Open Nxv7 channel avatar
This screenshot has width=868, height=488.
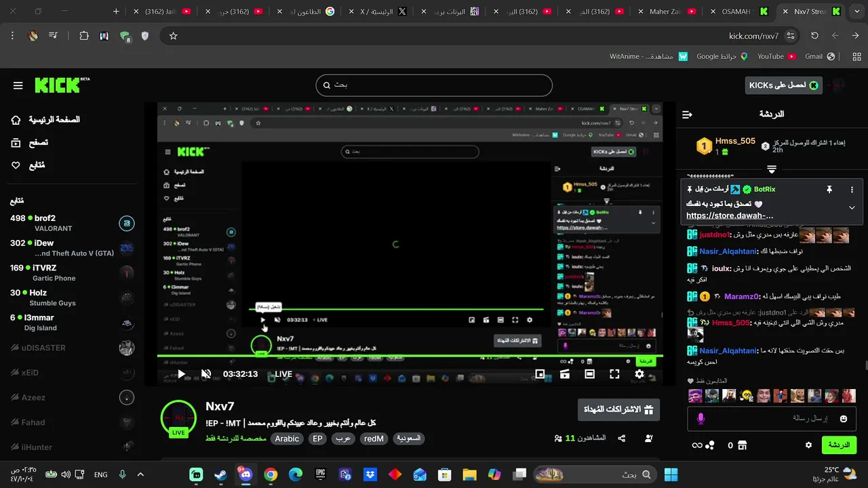[178, 418]
